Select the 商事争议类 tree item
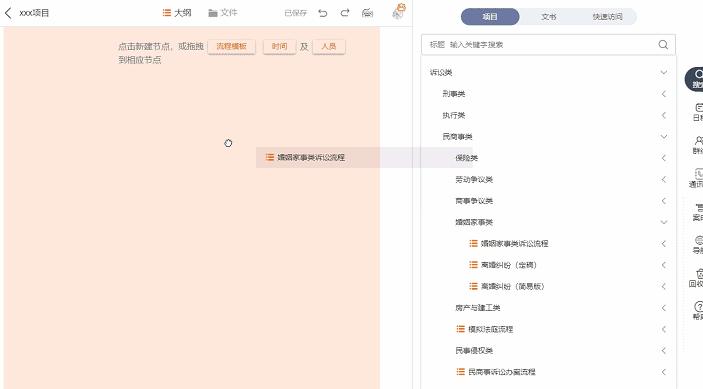 coord(474,201)
